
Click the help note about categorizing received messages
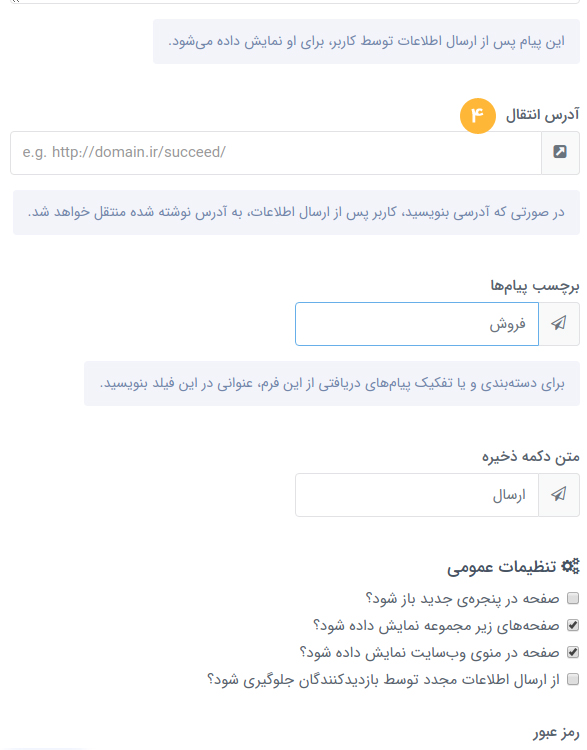pyautogui.click(x=332, y=384)
